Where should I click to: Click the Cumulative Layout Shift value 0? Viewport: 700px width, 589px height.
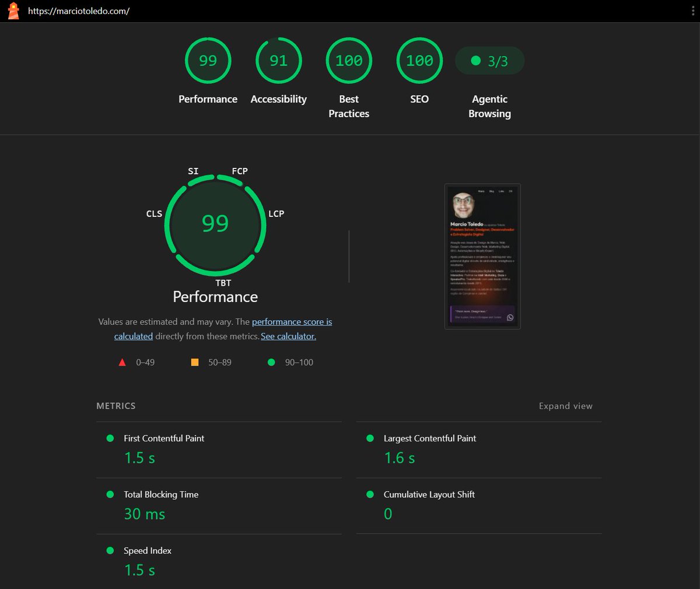click(x=388, y=514)
